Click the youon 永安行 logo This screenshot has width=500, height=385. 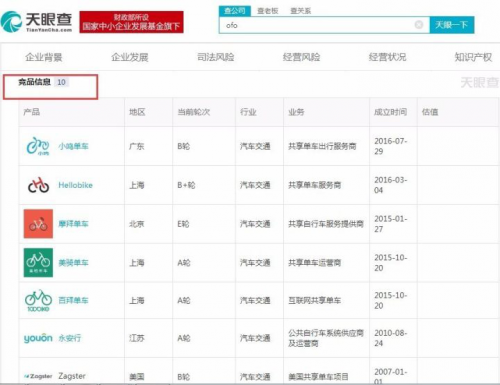(38, 338)
